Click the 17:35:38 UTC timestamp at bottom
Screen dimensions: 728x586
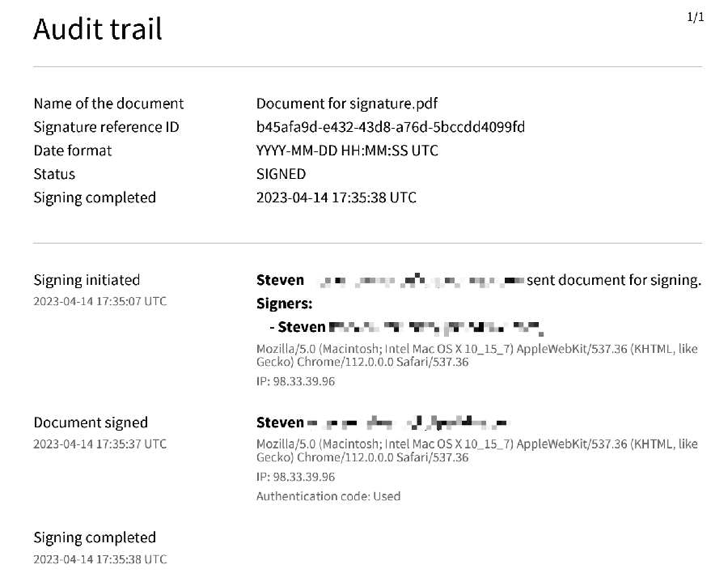tap(99, 559)
